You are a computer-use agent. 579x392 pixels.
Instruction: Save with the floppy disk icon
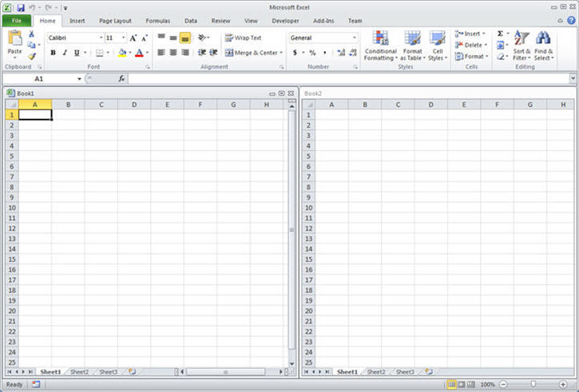(21, 7)
